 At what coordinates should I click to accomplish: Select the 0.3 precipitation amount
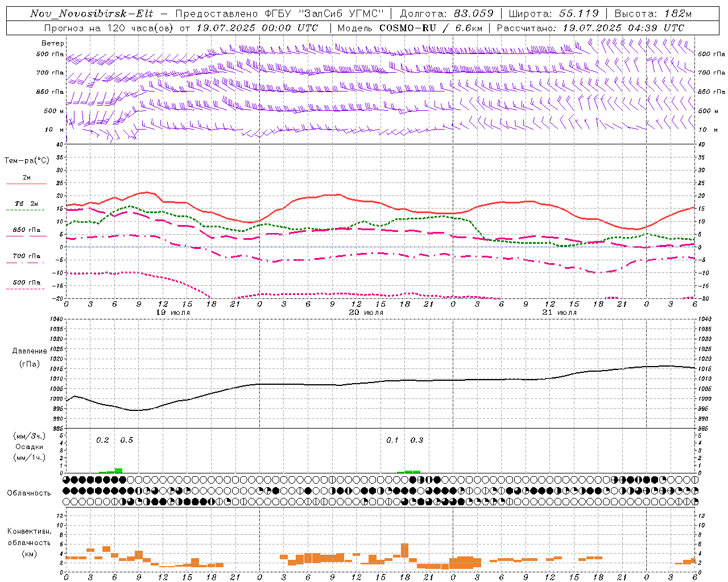(x=417, y=440)
